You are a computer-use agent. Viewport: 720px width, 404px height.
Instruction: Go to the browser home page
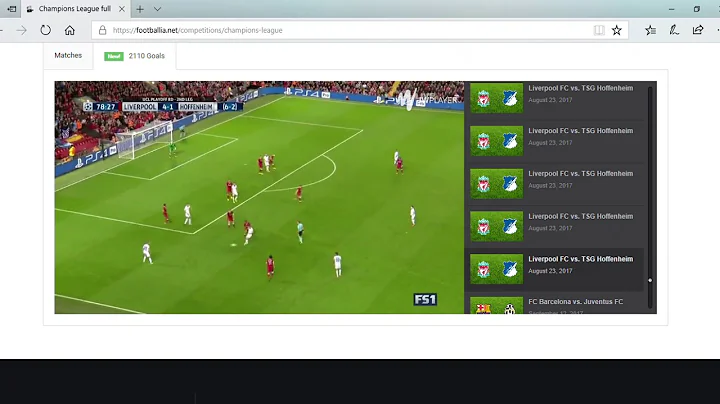click(69, 30)
